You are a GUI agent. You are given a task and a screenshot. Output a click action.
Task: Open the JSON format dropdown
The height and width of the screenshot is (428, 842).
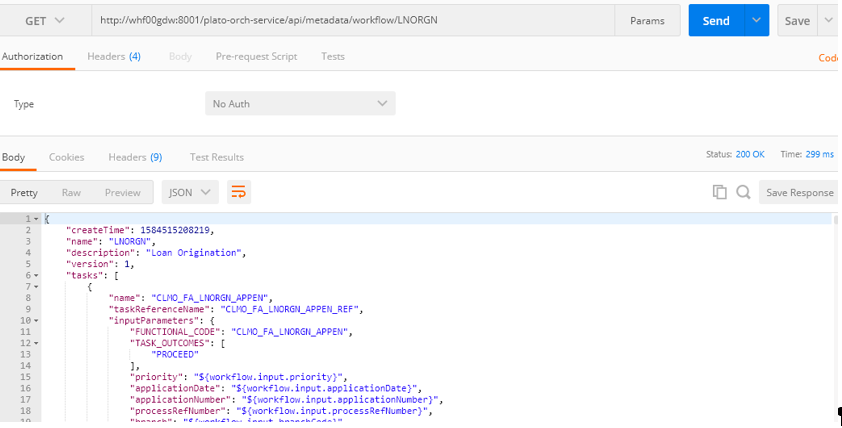190,192
